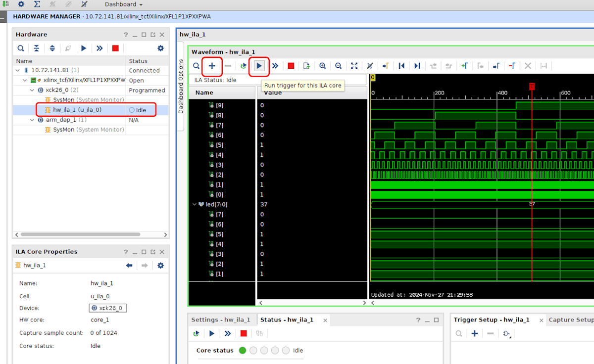
Task: Run trigger immediate in Hardware panel
Action: pyautogui.click(x=99, y=48)
